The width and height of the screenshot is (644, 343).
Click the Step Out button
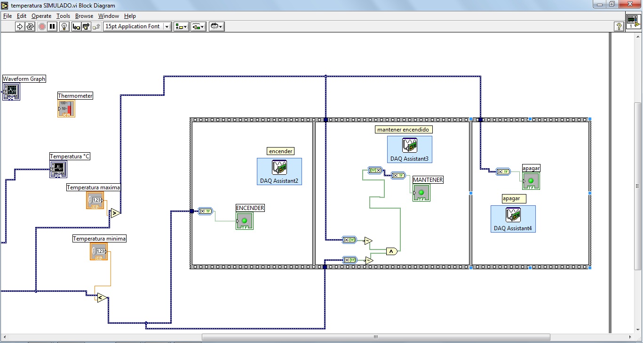point(96,26)
